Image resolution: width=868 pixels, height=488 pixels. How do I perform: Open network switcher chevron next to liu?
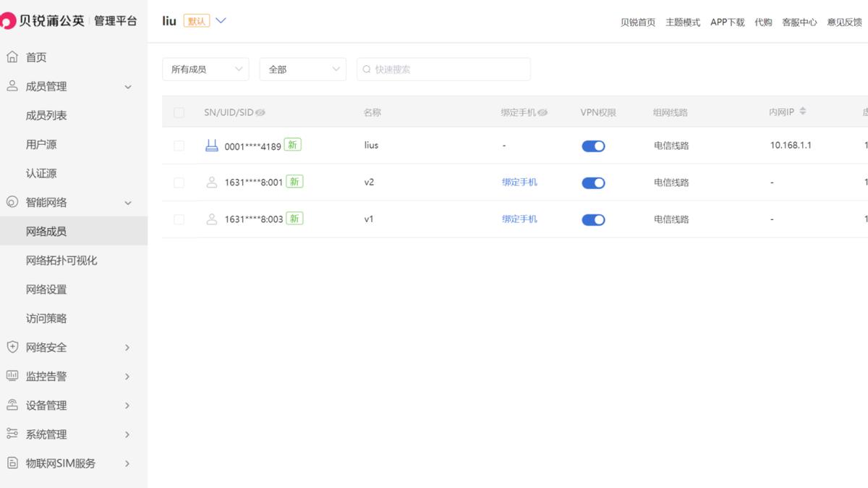[221, 20]
